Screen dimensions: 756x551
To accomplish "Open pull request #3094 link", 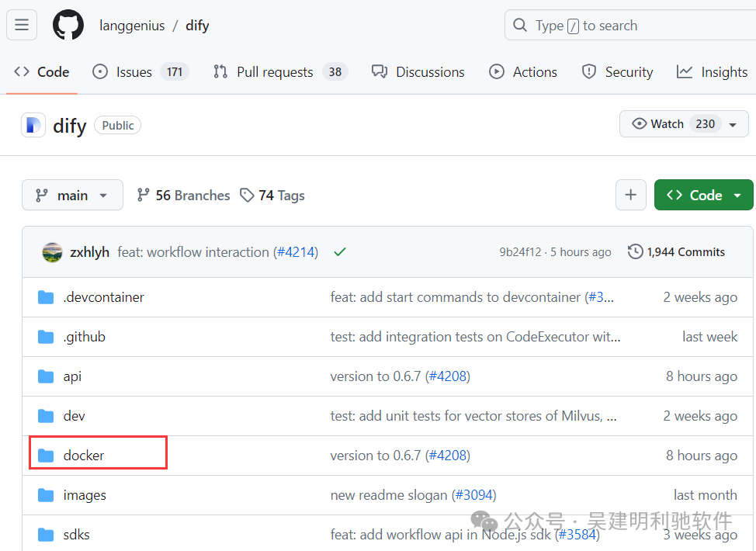I will tap(473, 495).
